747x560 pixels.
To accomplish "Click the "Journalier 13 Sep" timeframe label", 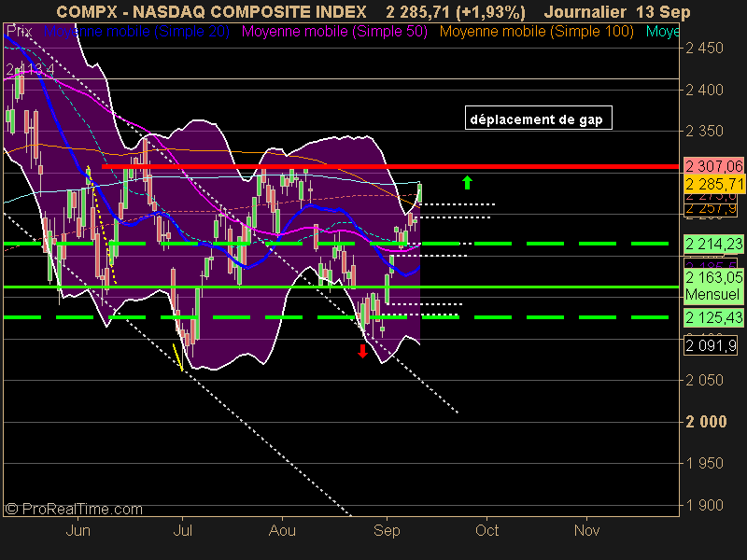I will coord(617,12).
